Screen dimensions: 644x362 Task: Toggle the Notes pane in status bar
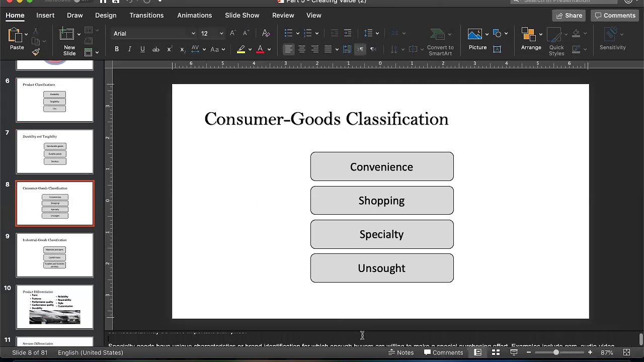coord(401,352)
